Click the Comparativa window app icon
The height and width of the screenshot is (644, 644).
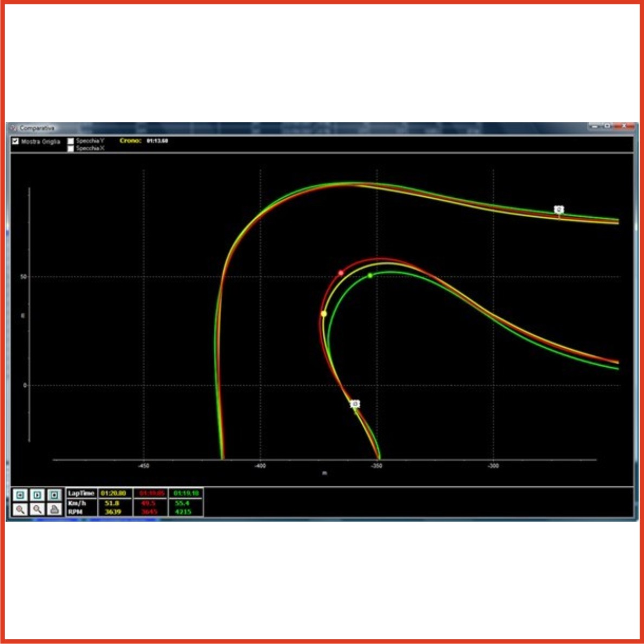[x=14, y=128]
